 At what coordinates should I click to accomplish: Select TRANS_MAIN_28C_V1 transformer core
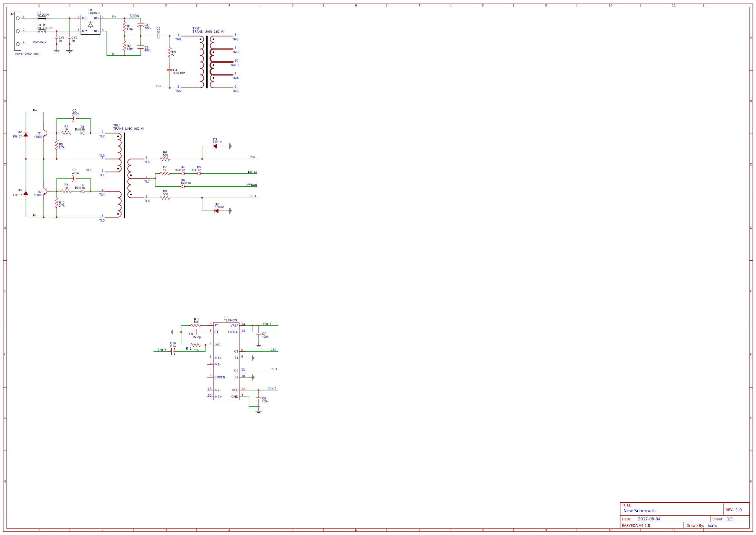point(207,62)
